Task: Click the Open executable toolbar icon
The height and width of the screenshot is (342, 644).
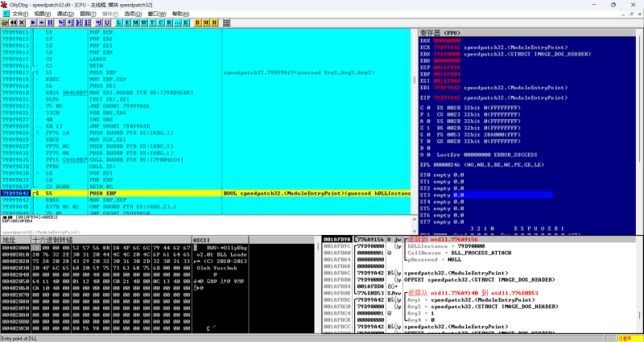Action: tap(6, 23)
